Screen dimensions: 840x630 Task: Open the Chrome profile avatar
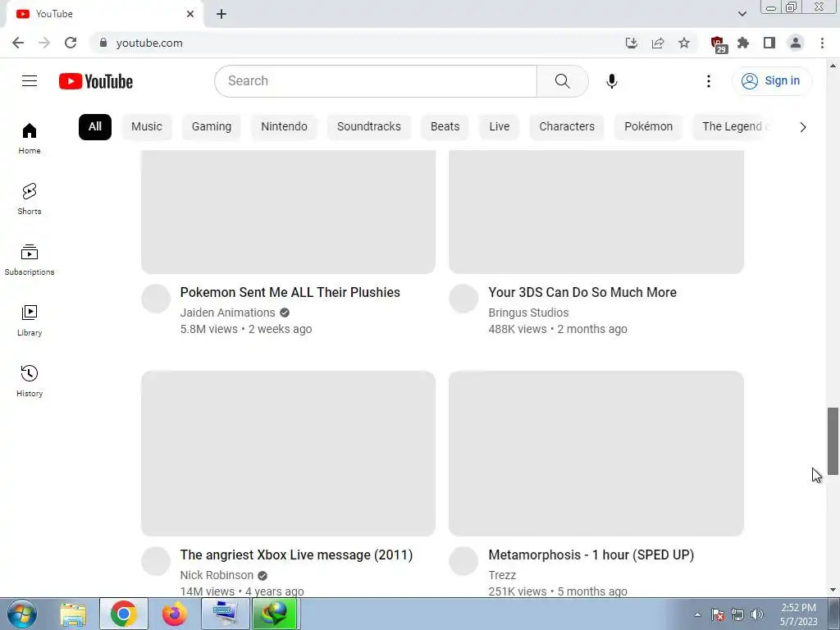[796, 43]
